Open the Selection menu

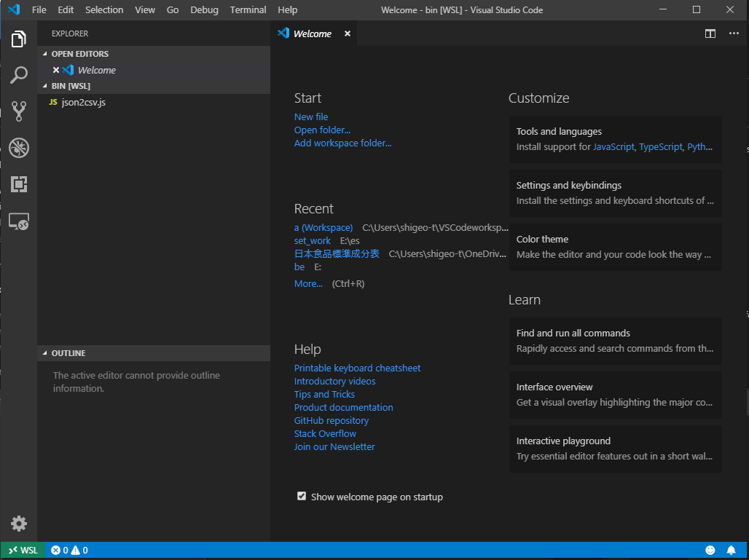tap(104, 10)
